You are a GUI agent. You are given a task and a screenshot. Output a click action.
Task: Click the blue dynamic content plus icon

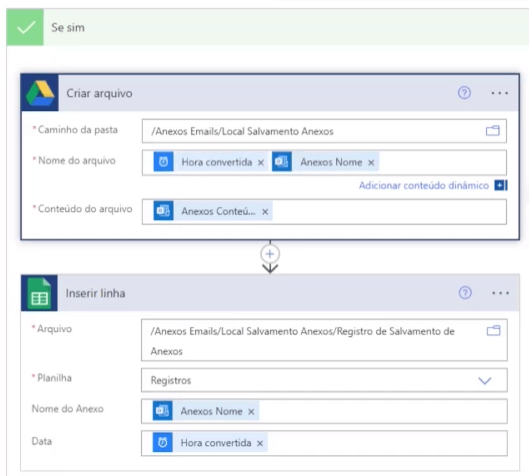pyautogui.click(x=501, y=185)
